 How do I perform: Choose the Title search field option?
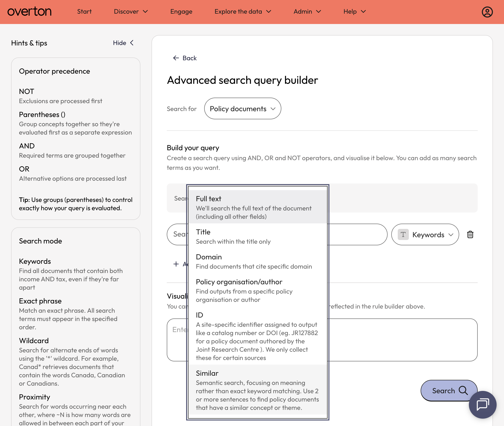pyautogui.click(x=258, y=236)
